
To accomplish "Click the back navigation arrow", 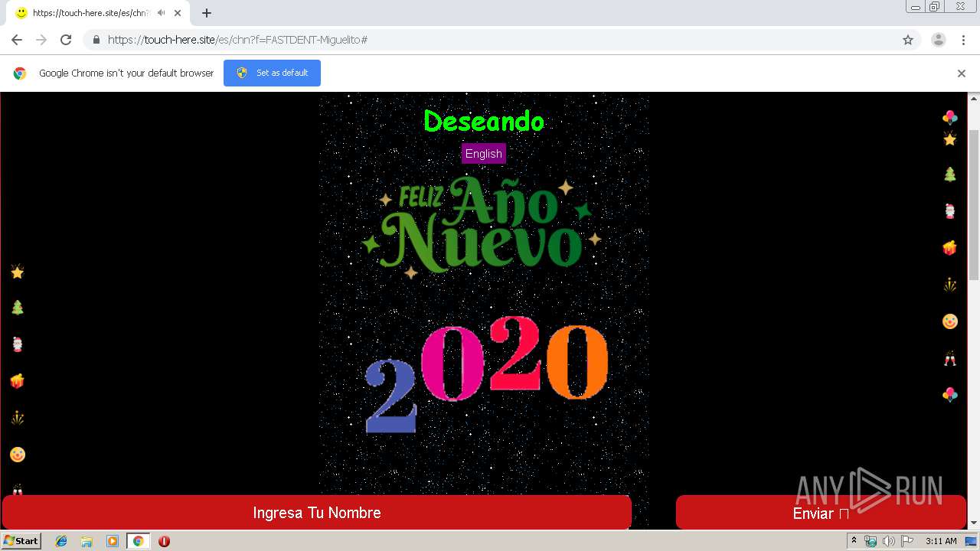I will click(17, 40).
